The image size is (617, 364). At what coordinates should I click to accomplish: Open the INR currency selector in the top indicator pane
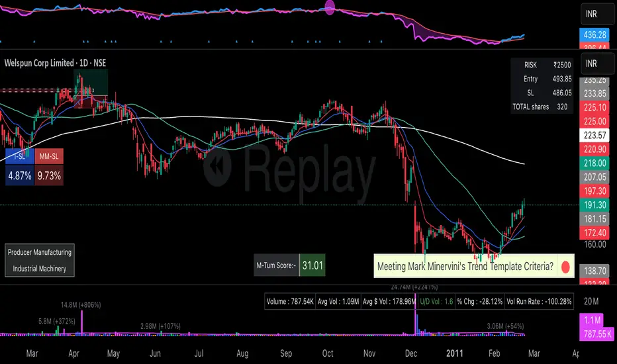tap(598, 14)
